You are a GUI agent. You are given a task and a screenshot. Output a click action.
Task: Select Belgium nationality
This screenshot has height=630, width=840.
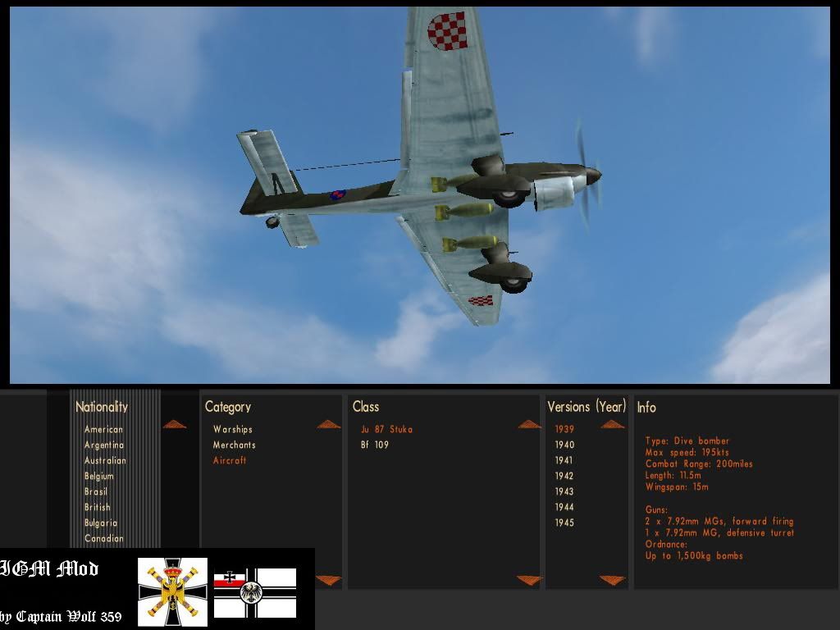98,476
